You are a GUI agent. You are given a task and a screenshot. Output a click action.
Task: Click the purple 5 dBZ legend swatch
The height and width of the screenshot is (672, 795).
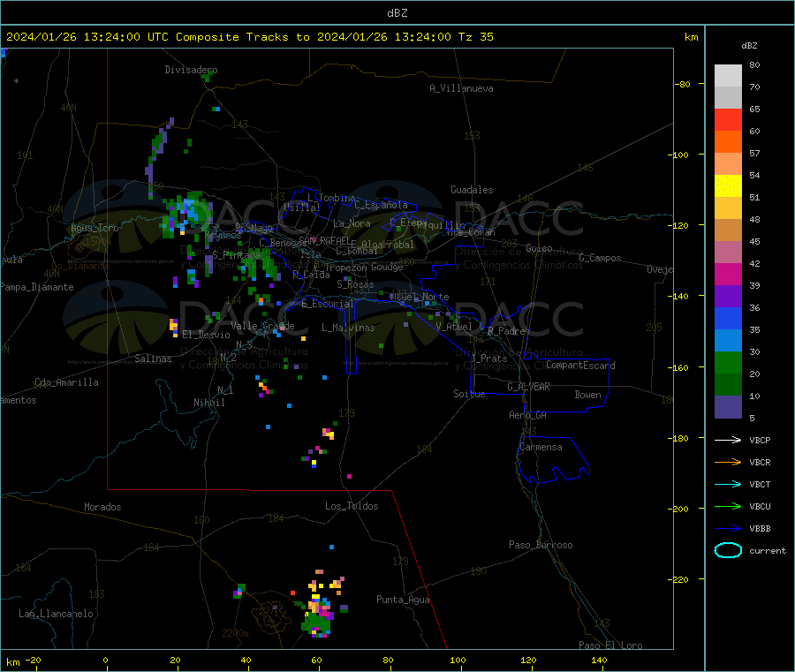[x=728, y=407]
